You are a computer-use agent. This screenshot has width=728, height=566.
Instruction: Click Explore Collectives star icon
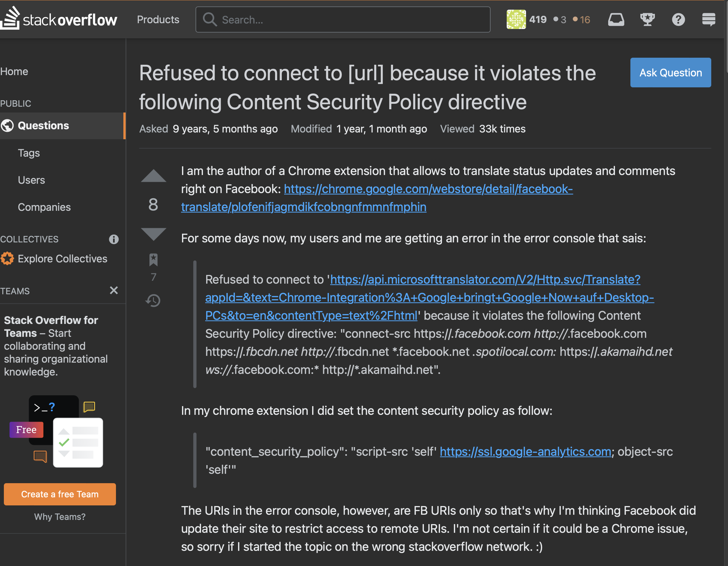[x=7, y=259]
